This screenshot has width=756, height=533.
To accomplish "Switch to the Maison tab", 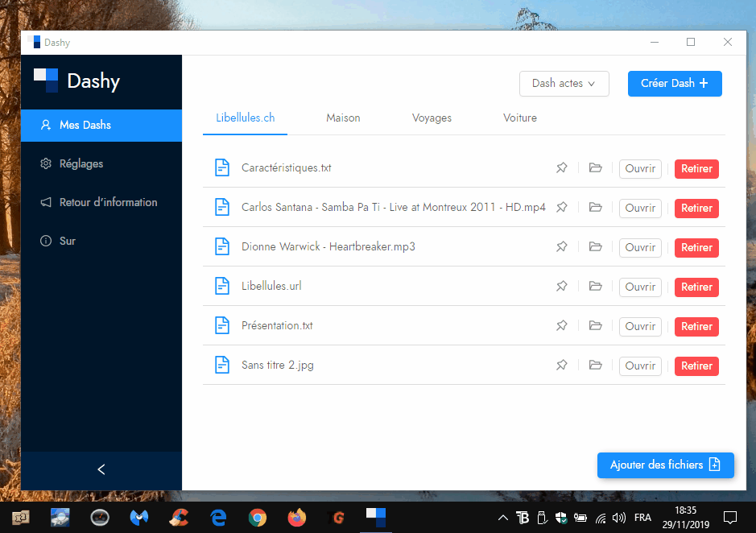I will [343, 118].
